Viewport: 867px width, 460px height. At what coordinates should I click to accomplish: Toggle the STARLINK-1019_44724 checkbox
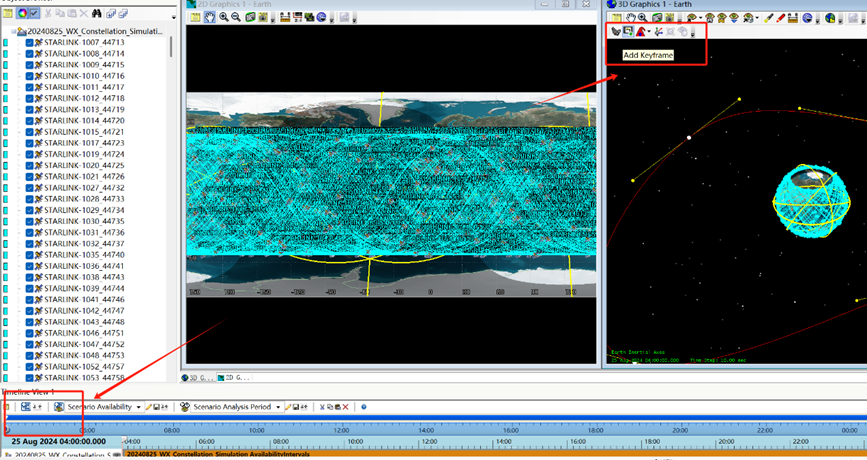click(29, 154)
